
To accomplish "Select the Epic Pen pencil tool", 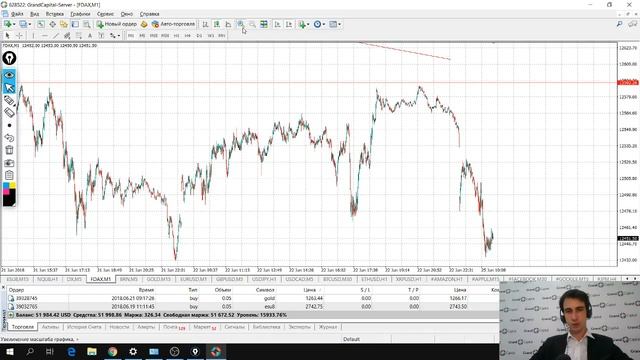I will (9, 100).
